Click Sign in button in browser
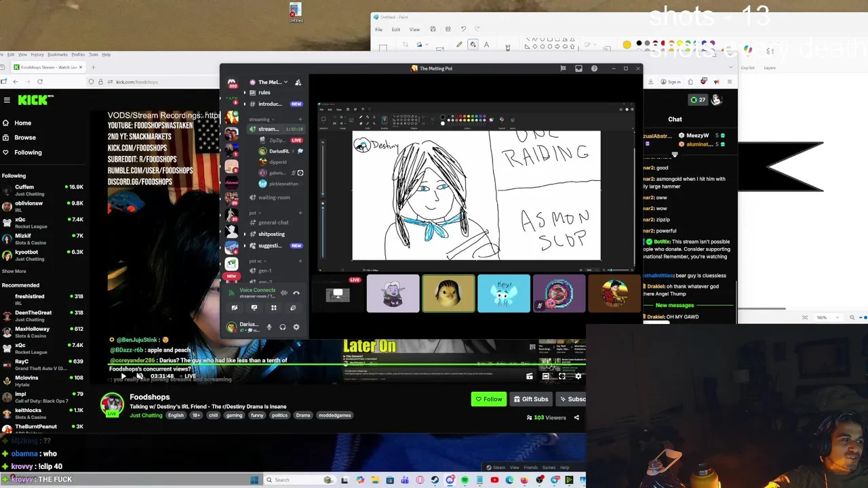Viewport: 868px width, 488px height. [671, 82]
